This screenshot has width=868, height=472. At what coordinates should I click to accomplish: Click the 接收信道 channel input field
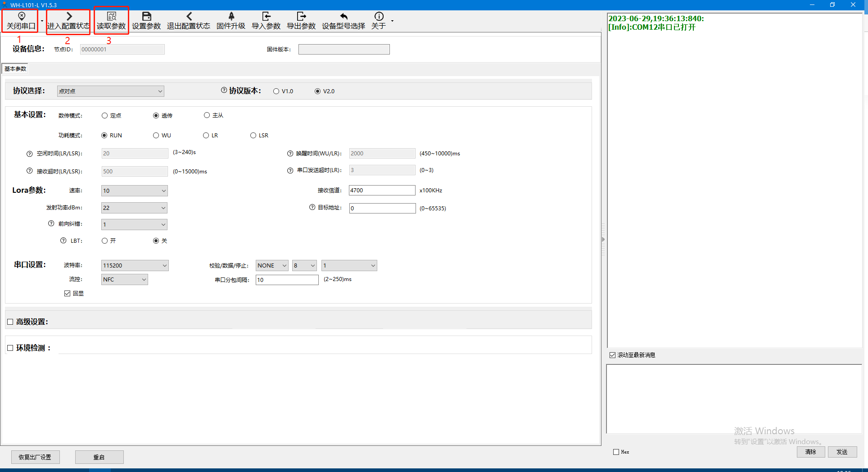coord(382,191)
